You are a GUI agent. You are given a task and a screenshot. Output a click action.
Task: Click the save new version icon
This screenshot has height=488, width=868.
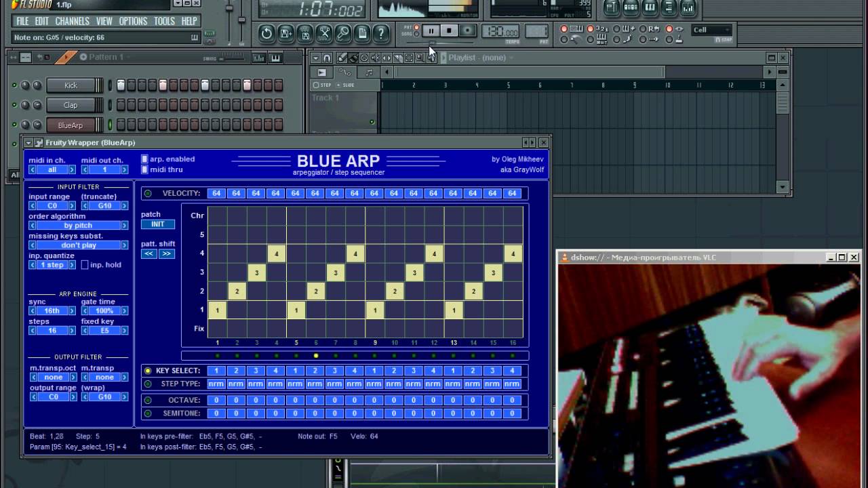click(x=285, y=33)
